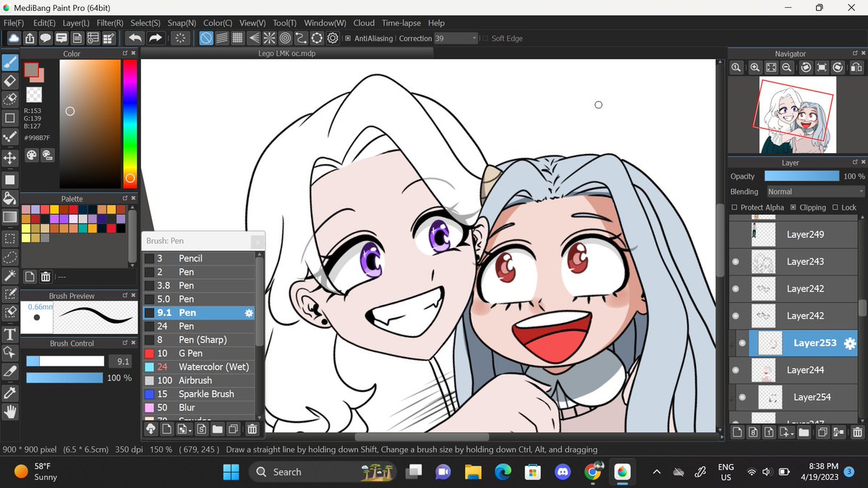Image resolution: width=868 pixels, height=488 pixels.
Task: Toggle the AntiAliasing checkbox
Action: pyautogui.click(x=348, y=38)
